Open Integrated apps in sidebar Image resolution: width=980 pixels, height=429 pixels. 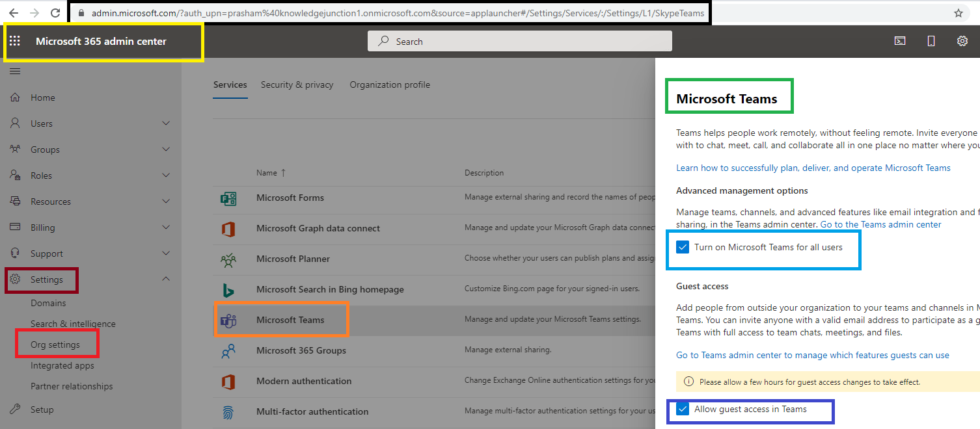(x=62, y=365)
